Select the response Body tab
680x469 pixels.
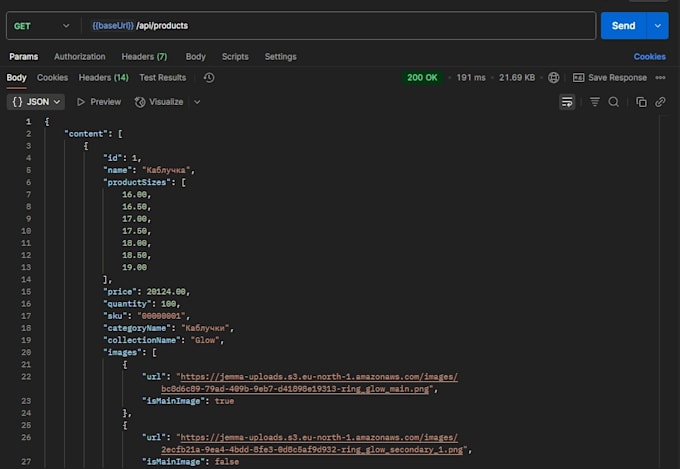tap(16, 77)
